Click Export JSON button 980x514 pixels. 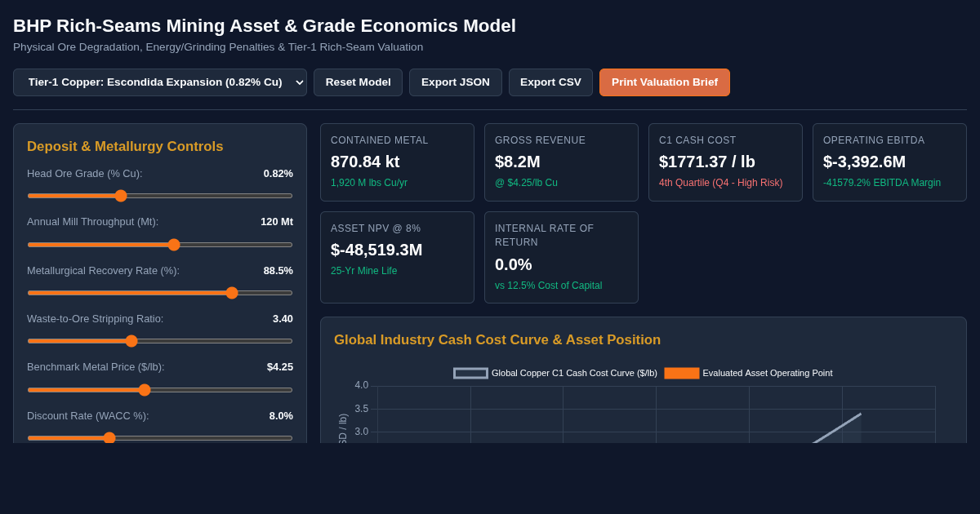pos(456,82)
